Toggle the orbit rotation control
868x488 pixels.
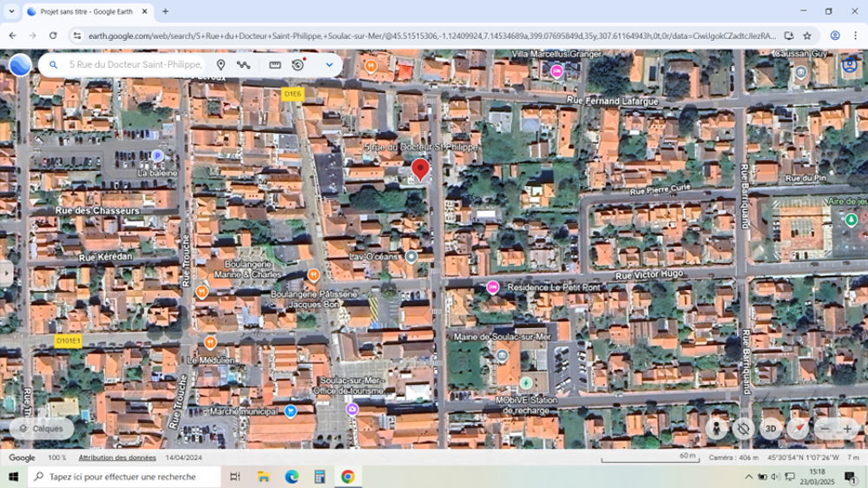point(744,429)
